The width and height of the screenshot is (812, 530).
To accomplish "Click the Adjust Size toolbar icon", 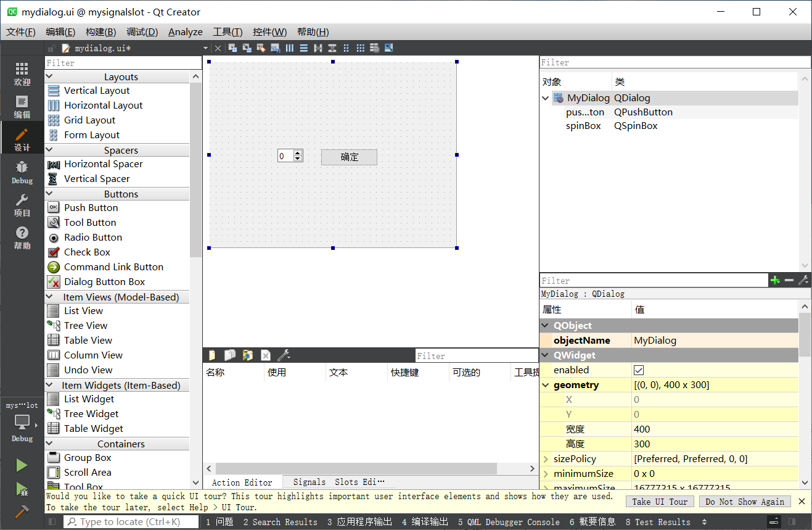I will pos(389,48).
